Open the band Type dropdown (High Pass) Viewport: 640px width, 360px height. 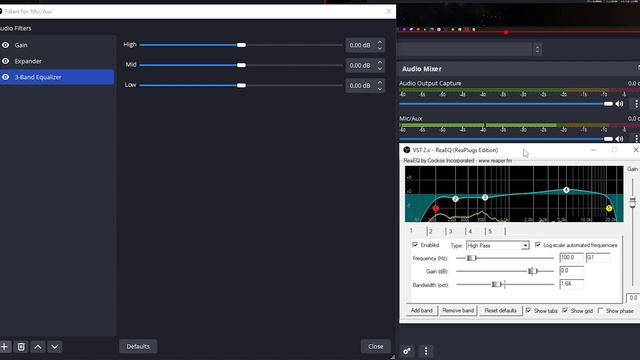click(498, 245)
